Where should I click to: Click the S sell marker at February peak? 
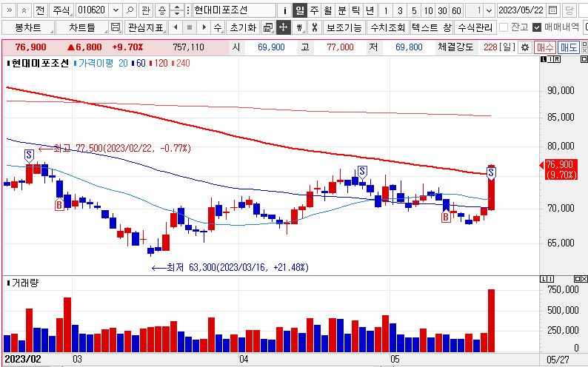coord(29,155)
